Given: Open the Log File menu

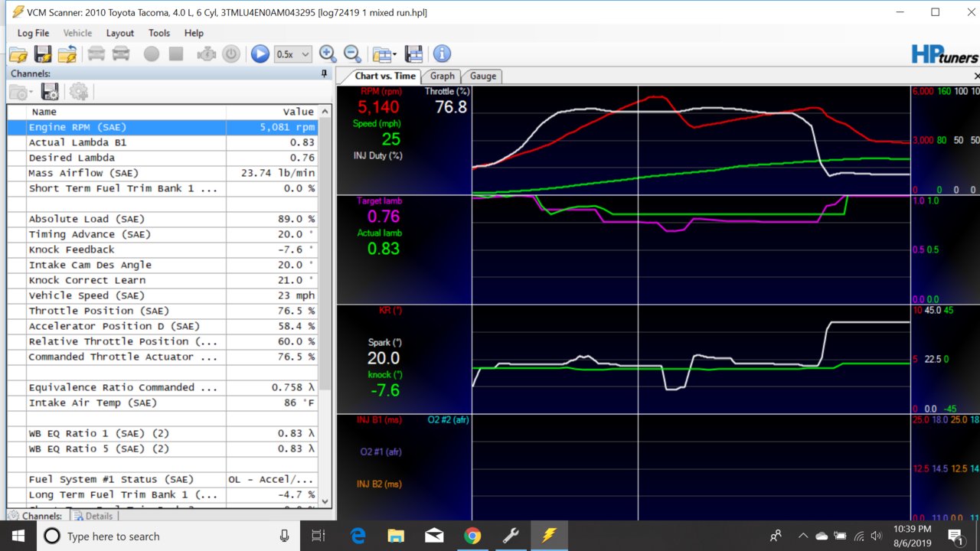Looking at the screenshot, I should click(x=33, y=33).
